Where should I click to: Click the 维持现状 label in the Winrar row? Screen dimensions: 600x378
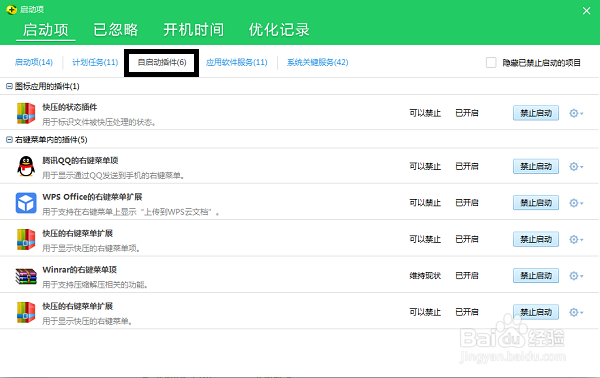425,276
